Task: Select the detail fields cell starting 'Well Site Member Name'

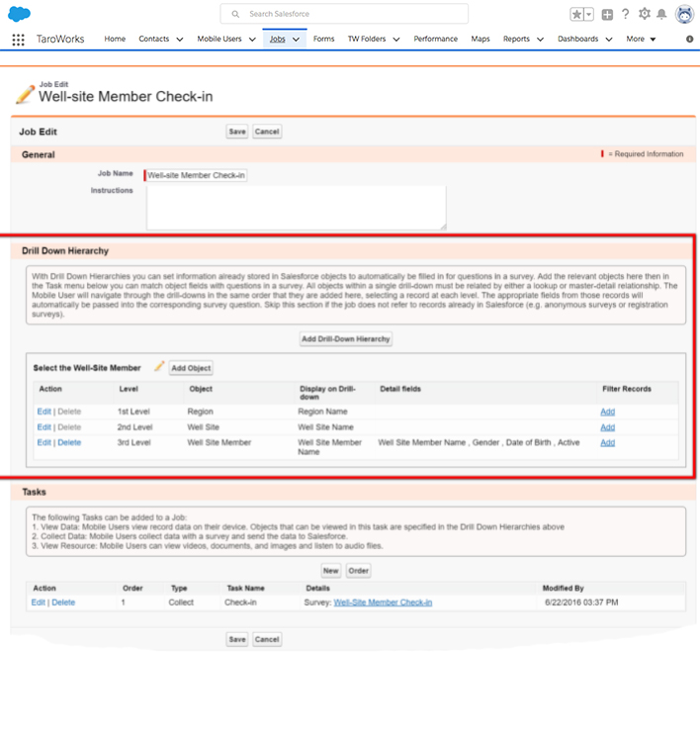Action: click(479, 442)
